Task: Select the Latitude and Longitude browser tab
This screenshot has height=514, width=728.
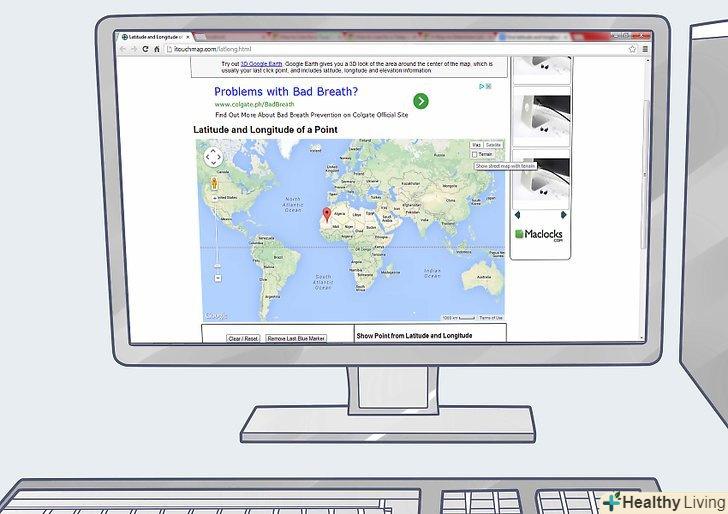Action: point(156,37)
